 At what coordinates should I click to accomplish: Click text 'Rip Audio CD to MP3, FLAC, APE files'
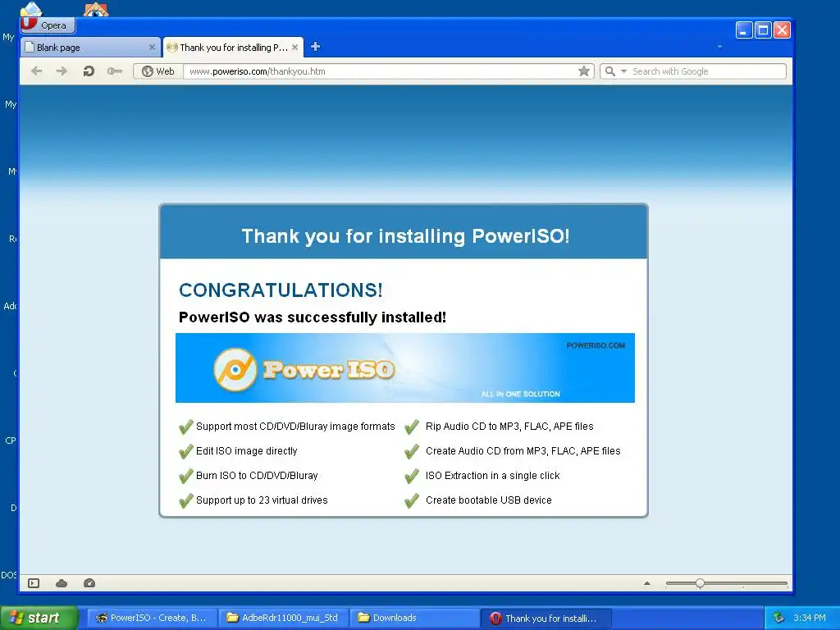pos(509,427)
